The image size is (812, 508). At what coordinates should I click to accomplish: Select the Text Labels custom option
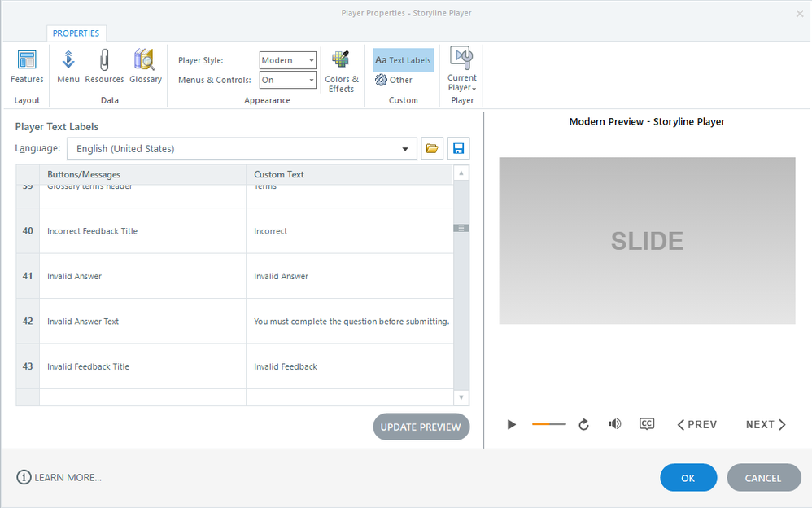[x=403, y=60]
